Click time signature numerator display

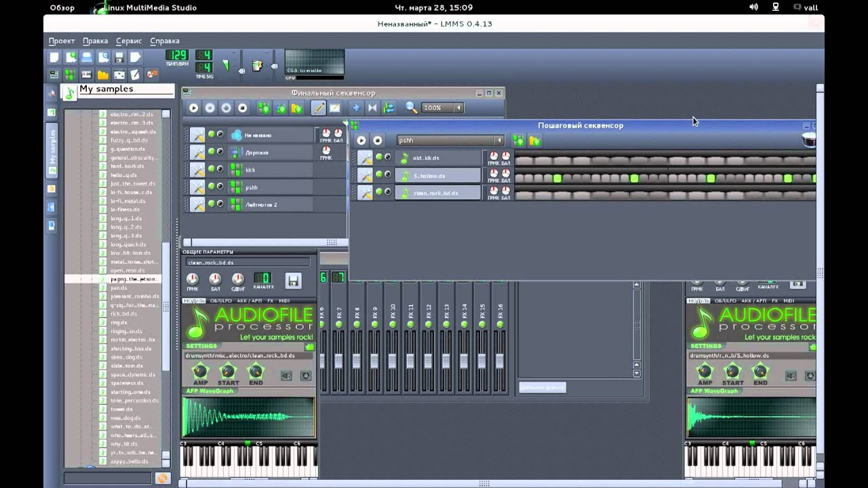coord(203,55)
